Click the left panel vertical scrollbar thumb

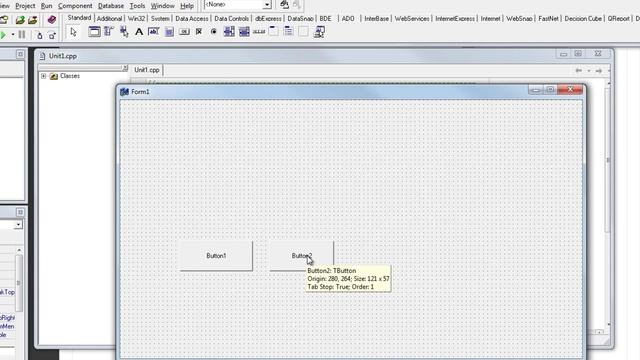[19, 283]
